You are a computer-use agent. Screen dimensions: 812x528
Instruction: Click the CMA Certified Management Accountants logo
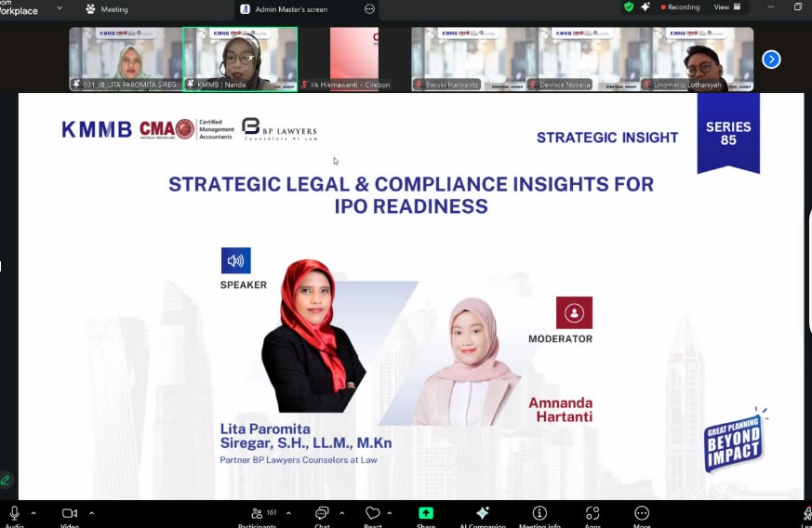click(x=186, y=129)
